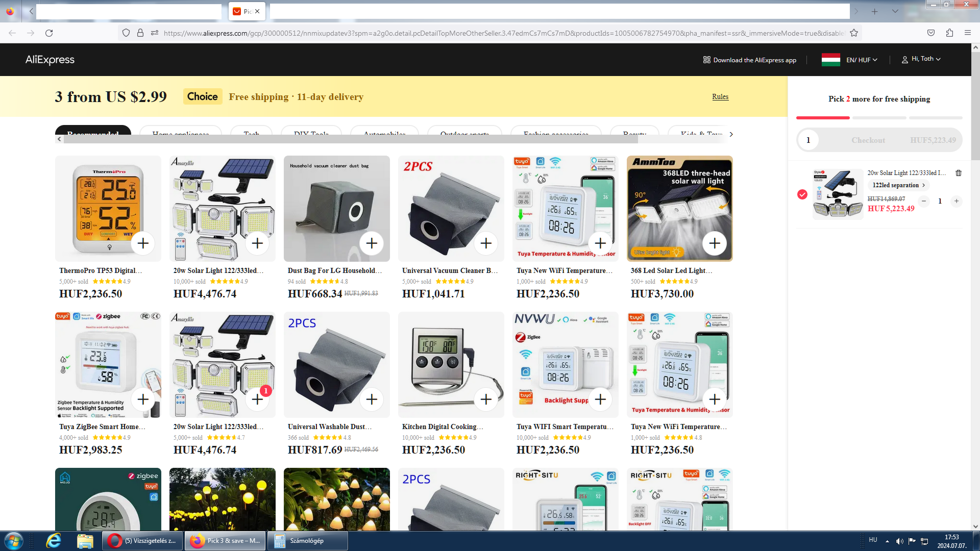Add Dust Bag For LG to cart

(x=372, y=243)
